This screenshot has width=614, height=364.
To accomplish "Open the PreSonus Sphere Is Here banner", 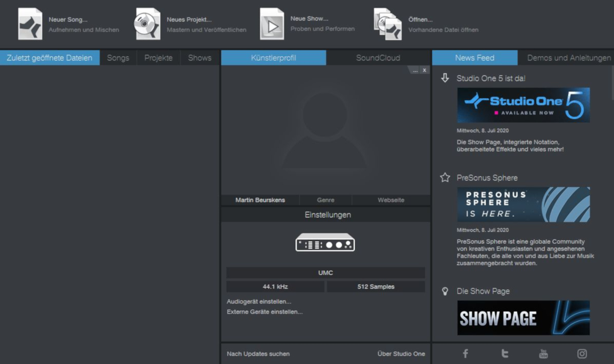I will pos(523,204).
